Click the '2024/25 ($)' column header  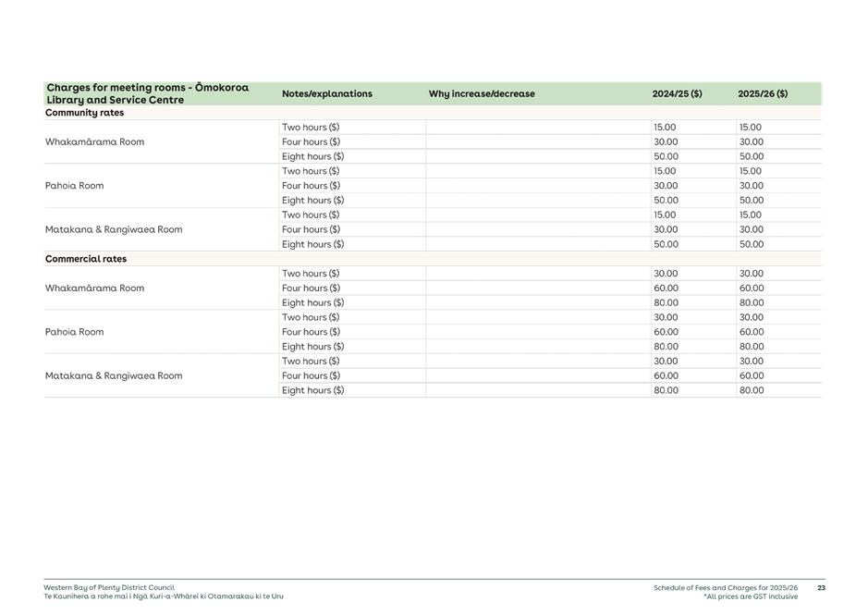(x=677, y=93)
